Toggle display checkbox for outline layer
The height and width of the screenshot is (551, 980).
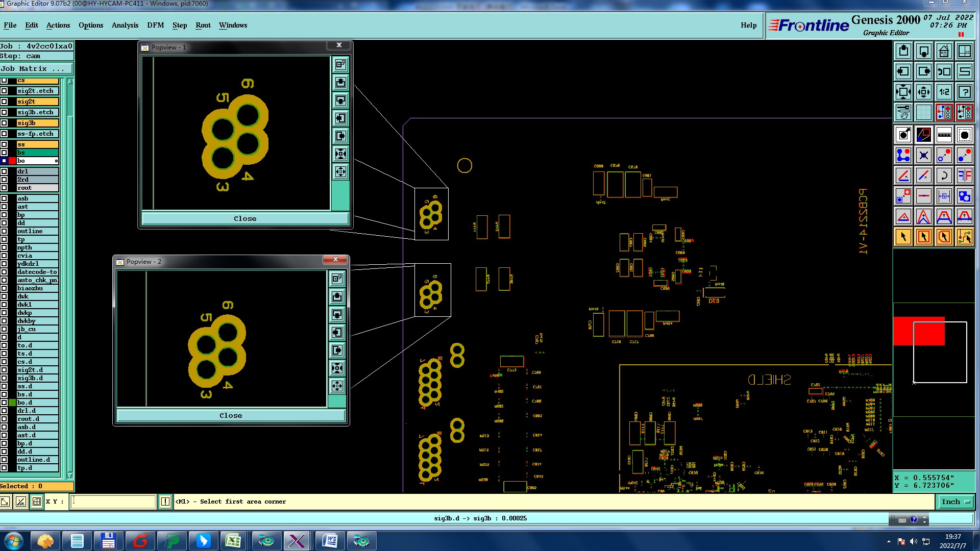(x=4, y=231)
